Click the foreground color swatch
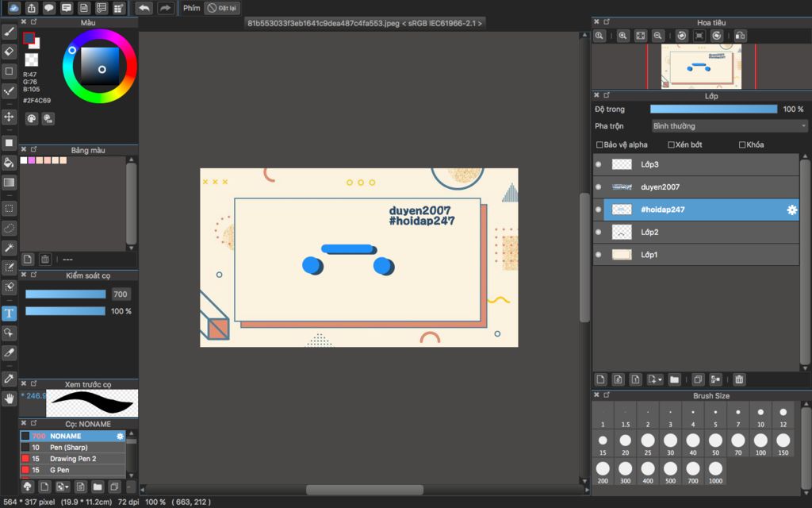The height and width of the screenshot is (508, 812). coord(29,38)
